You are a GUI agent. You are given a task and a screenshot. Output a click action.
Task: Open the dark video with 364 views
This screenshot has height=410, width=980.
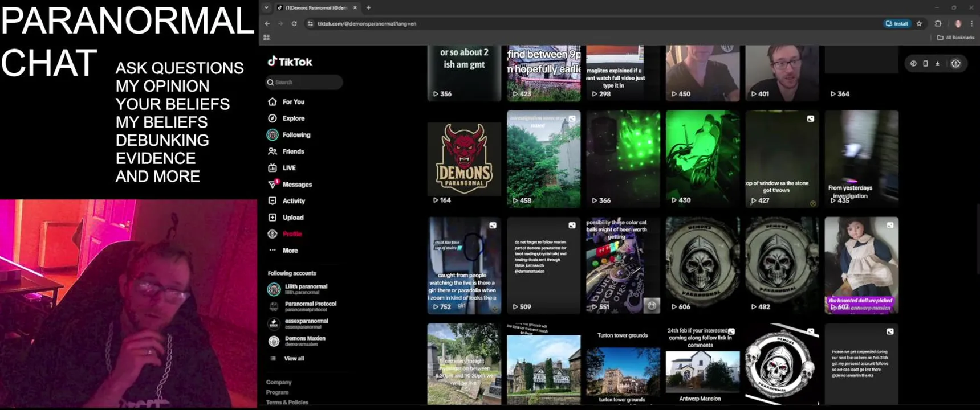[x=861, y=73]
